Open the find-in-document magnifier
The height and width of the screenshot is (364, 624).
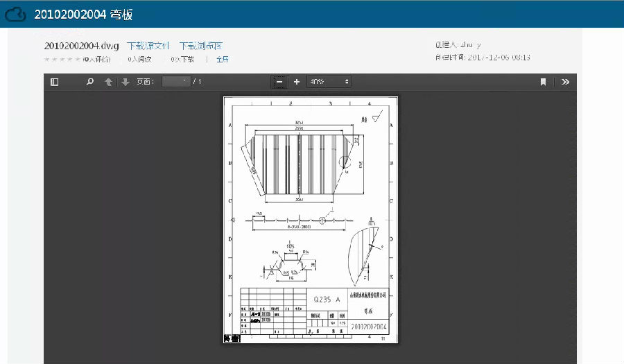tap(90, 82)
